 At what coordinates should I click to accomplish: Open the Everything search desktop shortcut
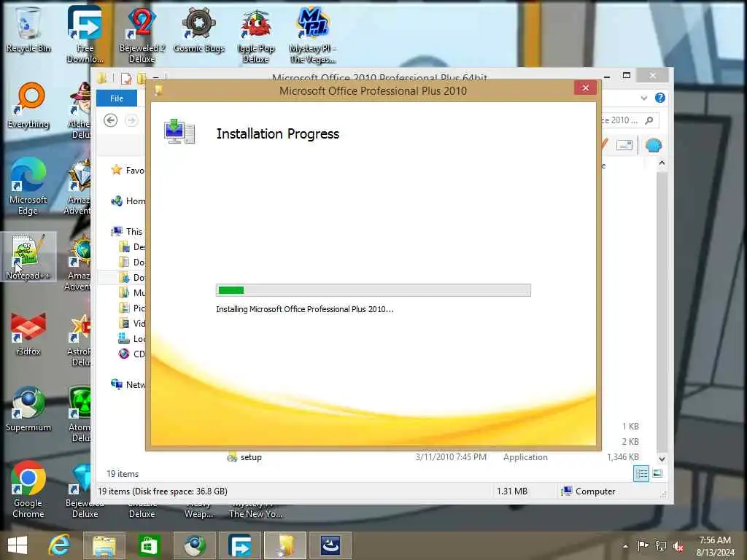pos(28,106)
